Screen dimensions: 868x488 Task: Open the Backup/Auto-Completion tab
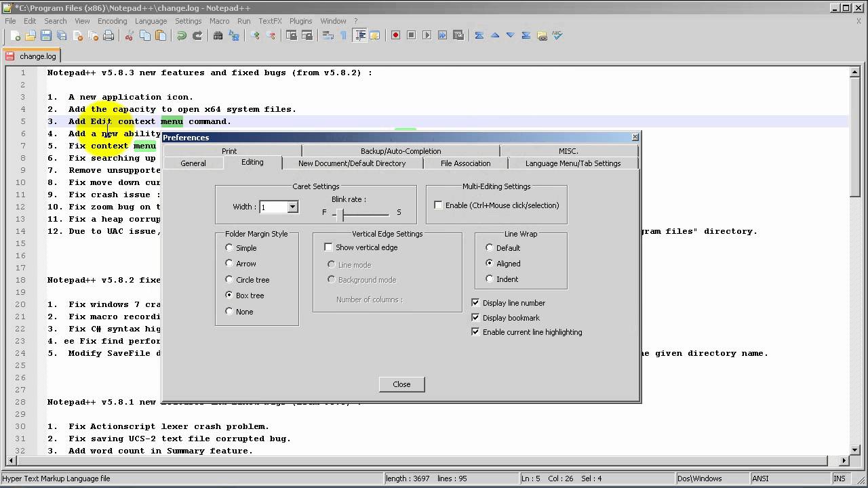(401, 151)
